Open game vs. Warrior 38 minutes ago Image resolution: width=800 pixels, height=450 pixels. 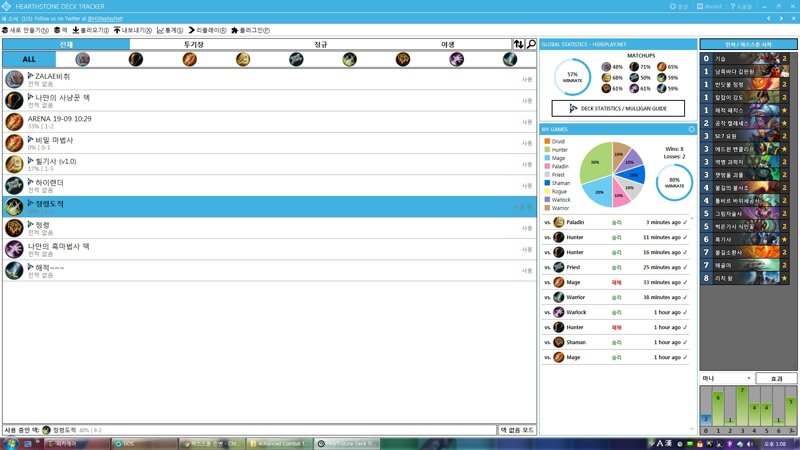(615, 297)
